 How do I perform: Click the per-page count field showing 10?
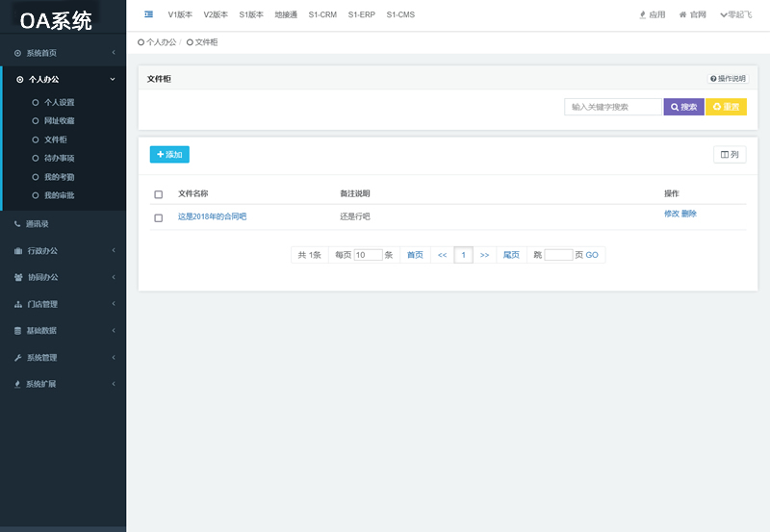[368, 255]
